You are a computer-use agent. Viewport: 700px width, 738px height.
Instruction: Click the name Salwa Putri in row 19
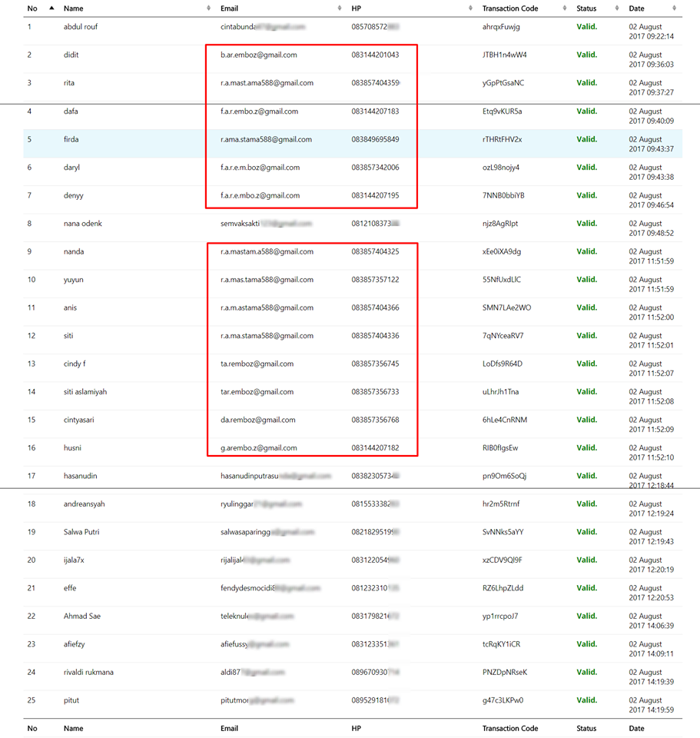click(x=81, y=532)
